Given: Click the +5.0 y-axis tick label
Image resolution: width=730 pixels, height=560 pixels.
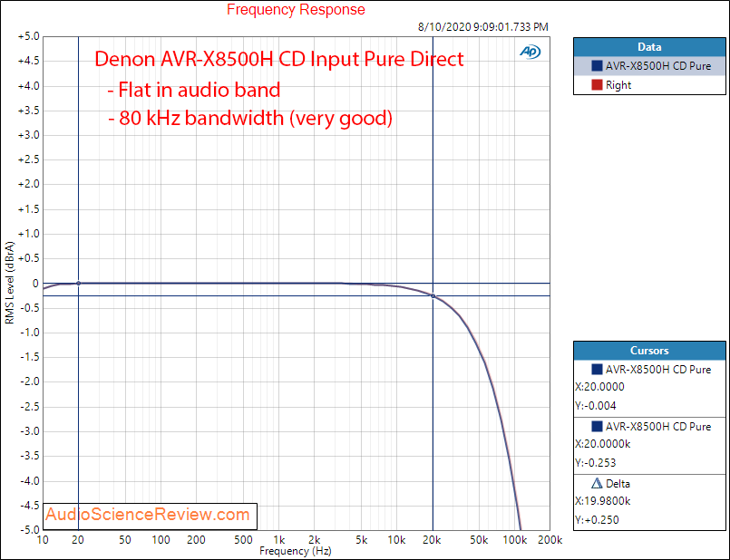Looking at the screenshot, I should pyautogui.click(x=29, y=37).
